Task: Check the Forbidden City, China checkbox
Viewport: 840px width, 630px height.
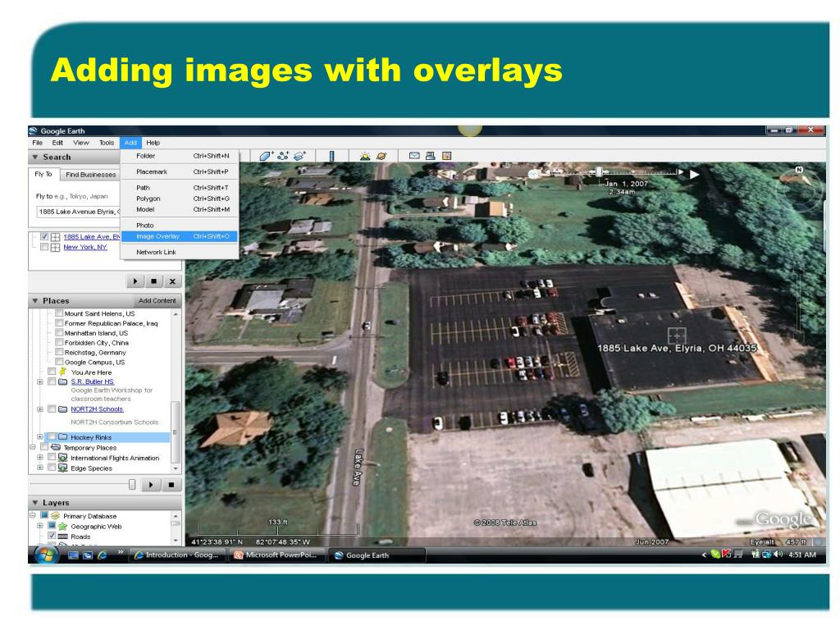Action: coord(59,342)
